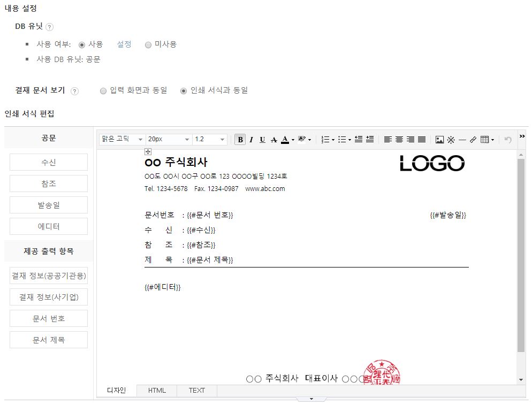Insert a hyperlink
This screenshot has height=405, width=532.
pyautogui.click(x=473, y=140)
